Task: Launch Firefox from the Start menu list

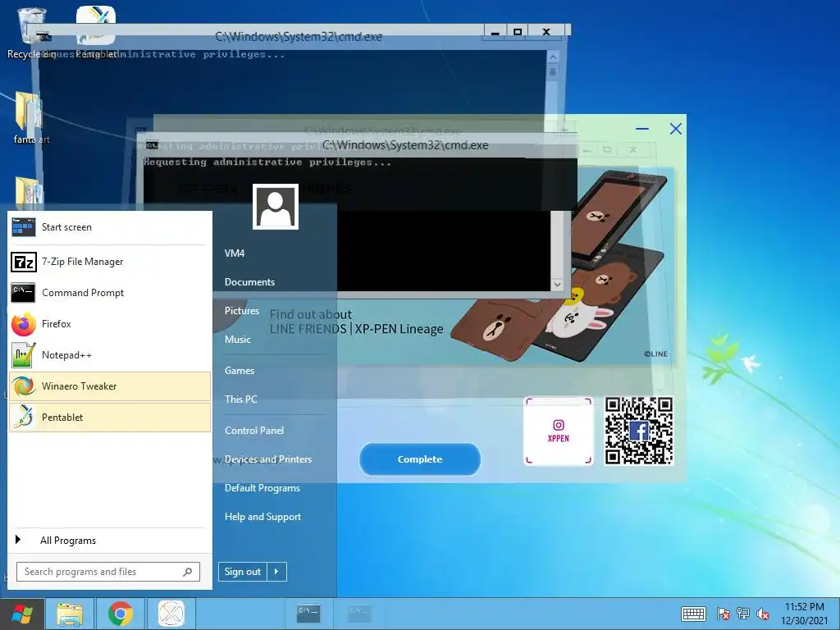Action: (x=109, y=323)
